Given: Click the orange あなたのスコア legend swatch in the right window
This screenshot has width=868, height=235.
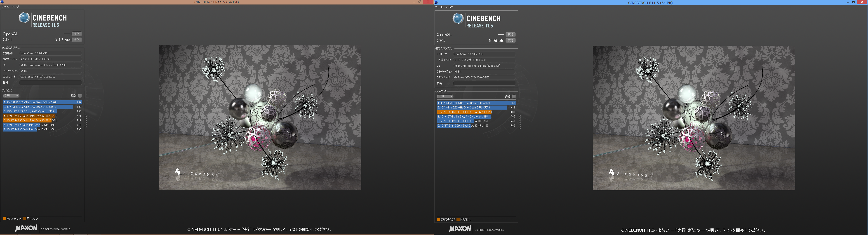Looking at the screenshot, I should (438, 219).
